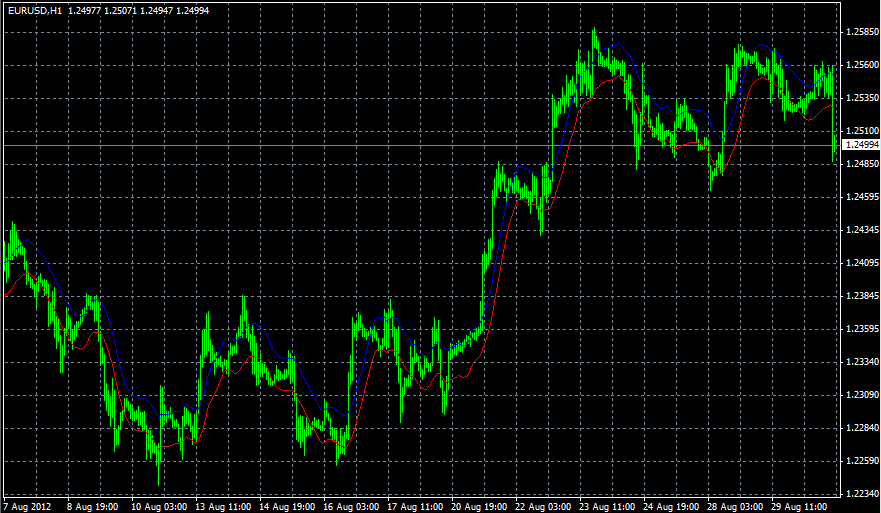Image resolution: width=881 pixels, height=513 pixels.
Task: Click the 1.23595 price scale label
Action: pyautogui.click(x=862, y=329)
